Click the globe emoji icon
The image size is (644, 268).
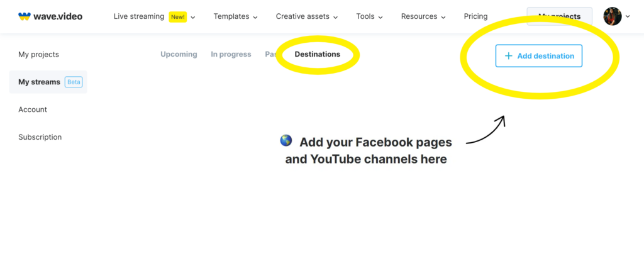tap(286, 140)
